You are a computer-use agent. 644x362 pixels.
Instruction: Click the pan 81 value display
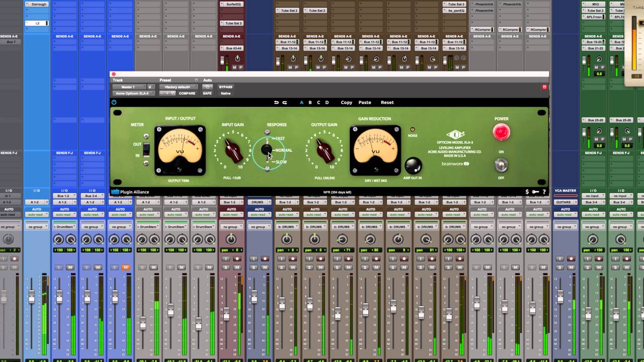426,250
